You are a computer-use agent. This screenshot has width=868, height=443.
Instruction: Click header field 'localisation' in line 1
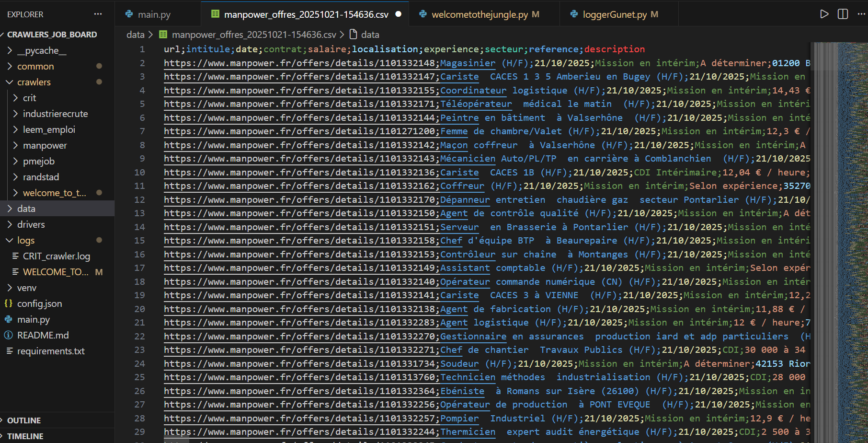click(385, 49)
